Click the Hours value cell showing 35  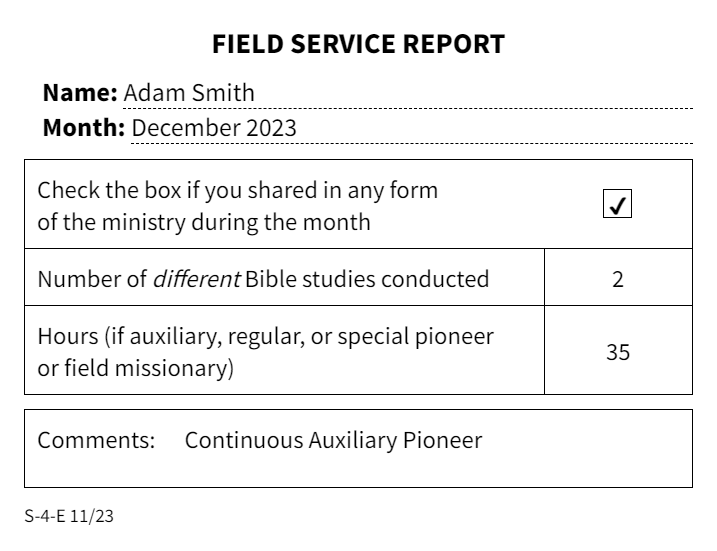(x=618, y=352)
